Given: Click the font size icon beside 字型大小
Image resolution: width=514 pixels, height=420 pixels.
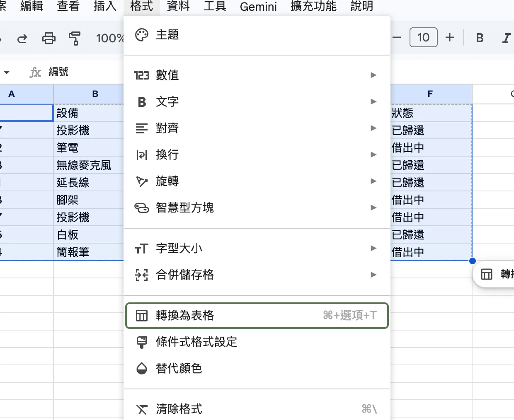Looking at the screenshot, I should point(142,249).
